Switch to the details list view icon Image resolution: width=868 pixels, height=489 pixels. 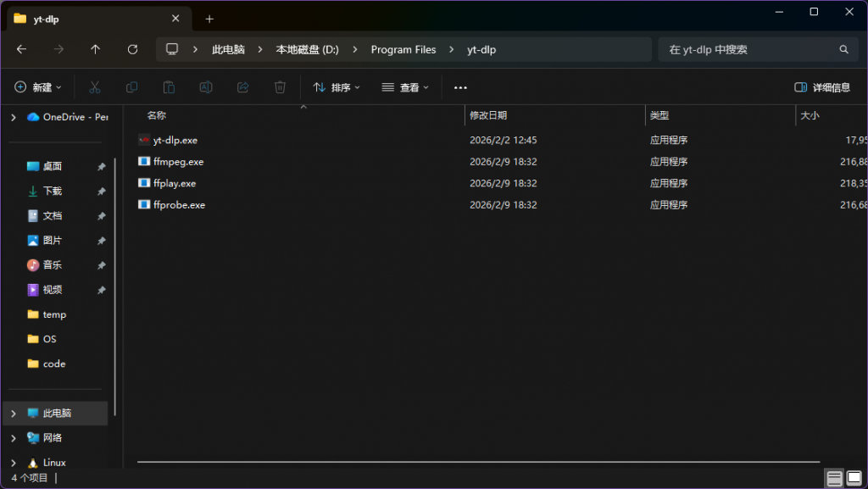834,479
